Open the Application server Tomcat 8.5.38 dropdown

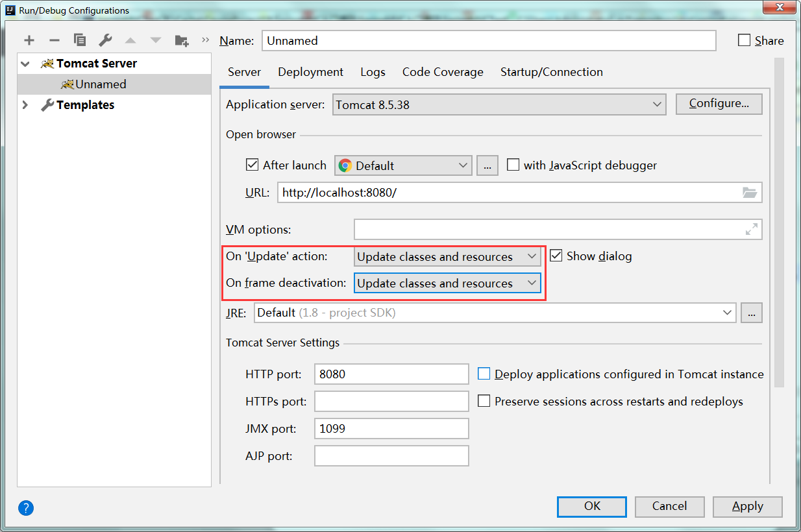499,104
